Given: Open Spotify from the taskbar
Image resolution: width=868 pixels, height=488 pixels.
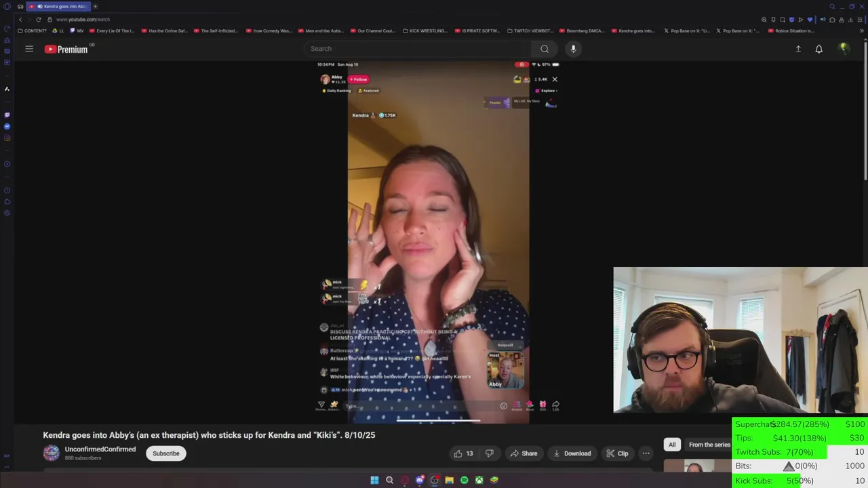Looking at the screenshot, I should 464,480.
